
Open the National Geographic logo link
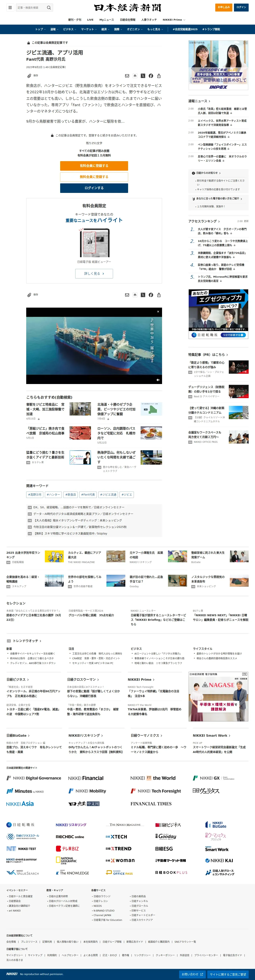click(66, 861)
